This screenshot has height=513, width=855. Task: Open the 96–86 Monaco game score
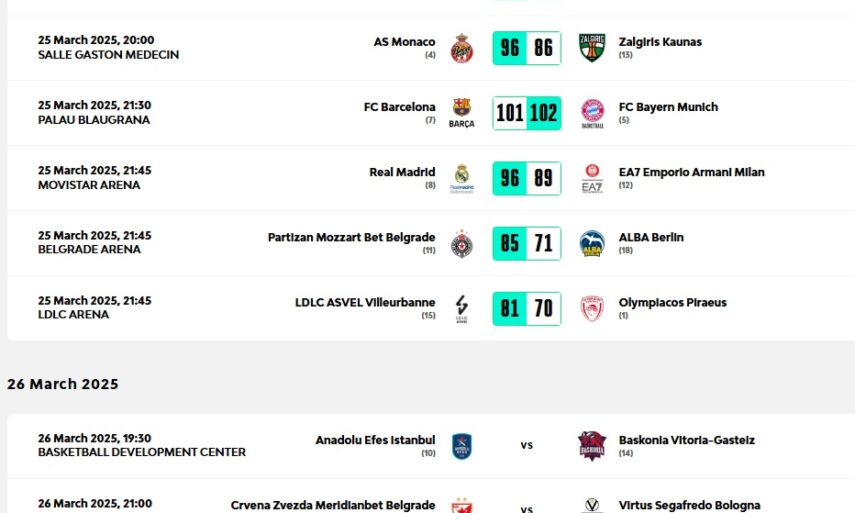[526, 48]
